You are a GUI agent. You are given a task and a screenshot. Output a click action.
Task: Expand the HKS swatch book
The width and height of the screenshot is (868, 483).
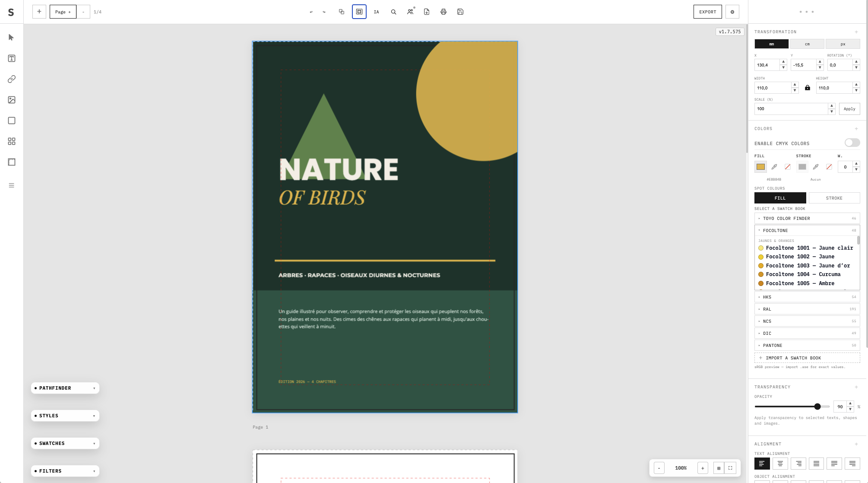(807, 297)
